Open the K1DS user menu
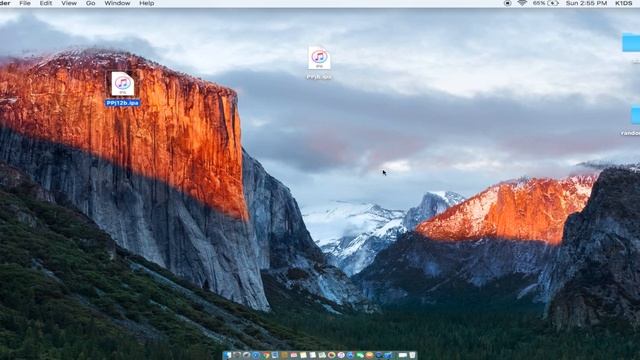This screenshot has height=360, width=640. click(623, 3)
